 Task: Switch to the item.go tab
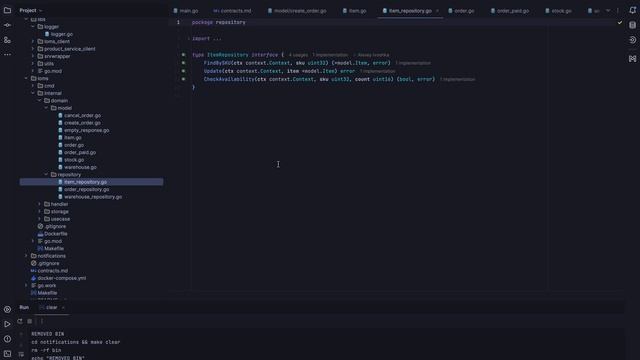[x=355, y=11]
